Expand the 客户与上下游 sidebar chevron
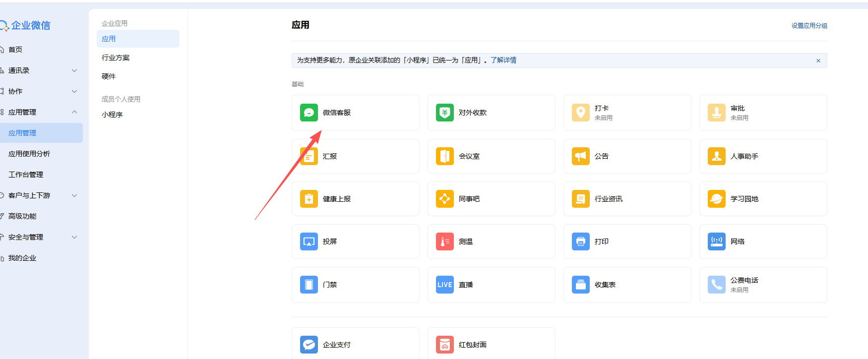The image size is (868, 359). (x=74, y=195)
